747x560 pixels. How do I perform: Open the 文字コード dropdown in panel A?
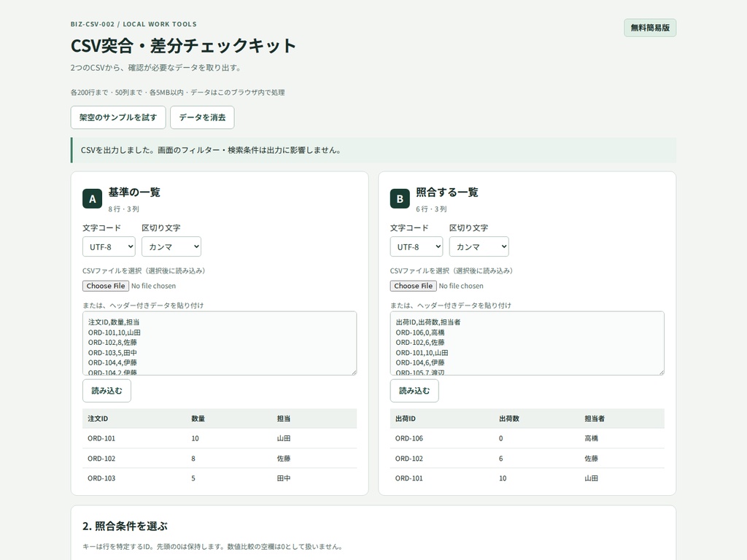109,246
